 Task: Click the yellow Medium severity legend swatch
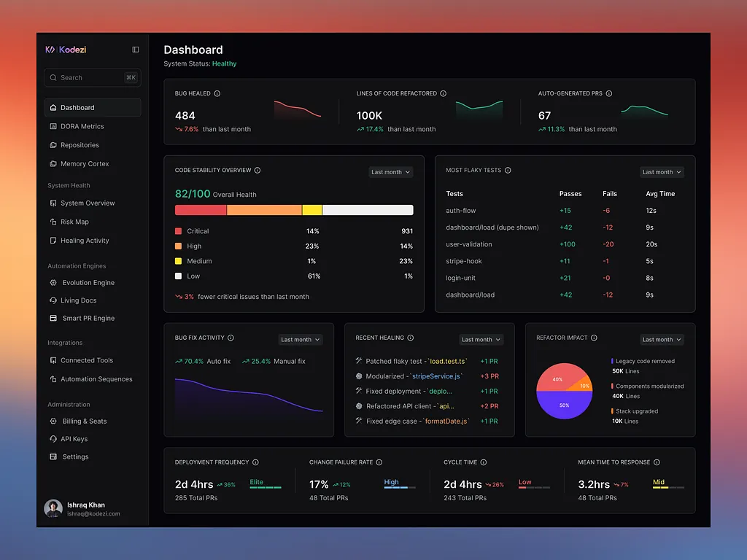[x=178, y=261]
